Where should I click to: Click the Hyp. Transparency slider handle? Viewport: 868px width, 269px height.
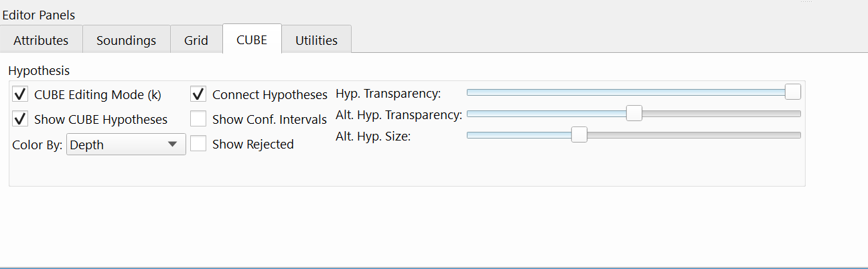(x=793, y=92)
